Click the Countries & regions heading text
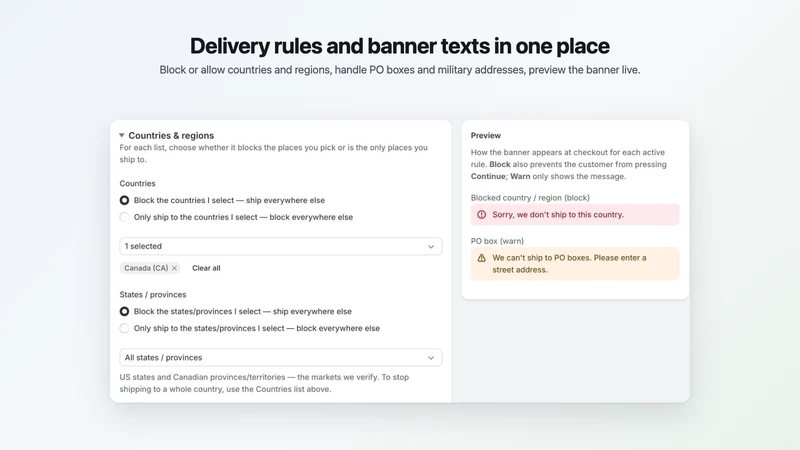This screenshot has height=450, width=800. (171, 136)
